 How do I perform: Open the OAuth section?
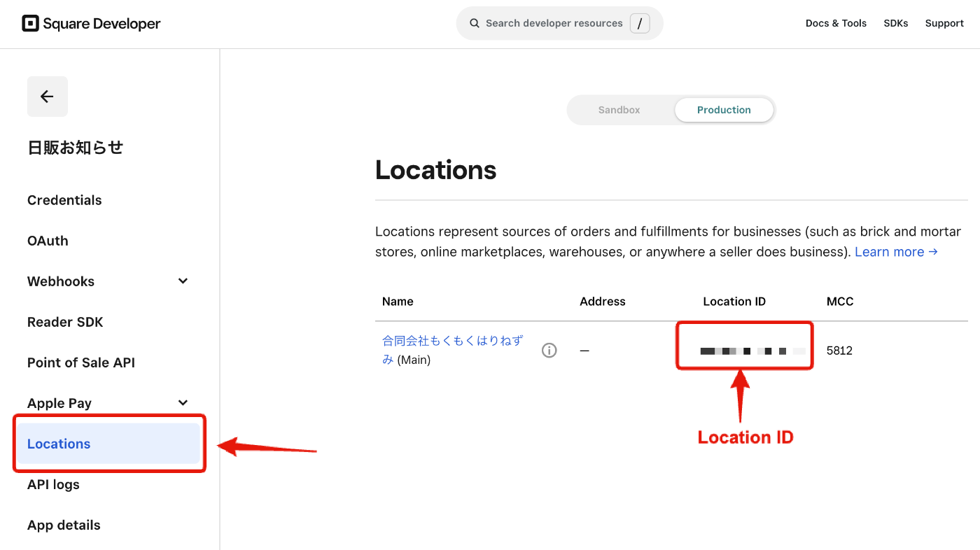pyautogui.click(x=48, y=241)
